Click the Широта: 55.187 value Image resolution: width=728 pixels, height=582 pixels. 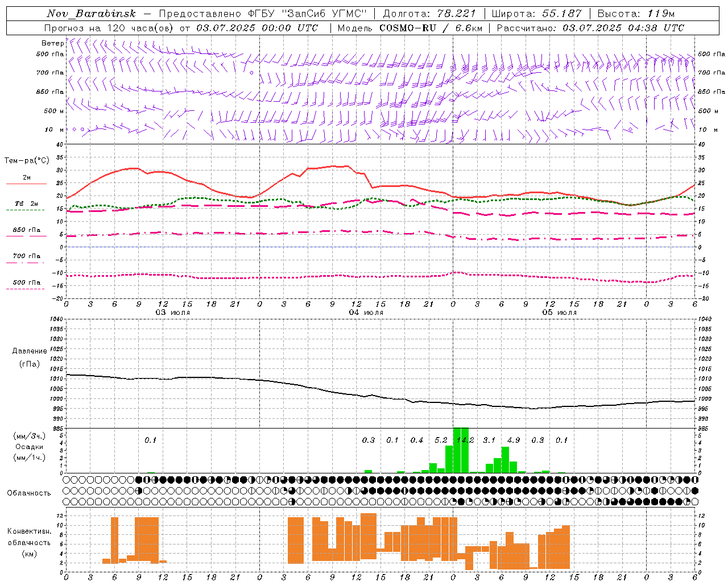pos(536,14)
